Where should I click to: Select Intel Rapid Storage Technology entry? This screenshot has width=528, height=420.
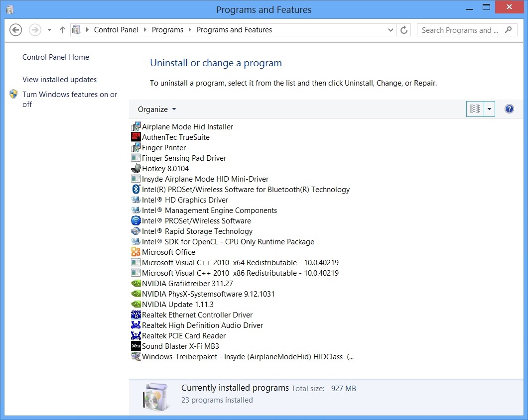(x=197, y=231)
